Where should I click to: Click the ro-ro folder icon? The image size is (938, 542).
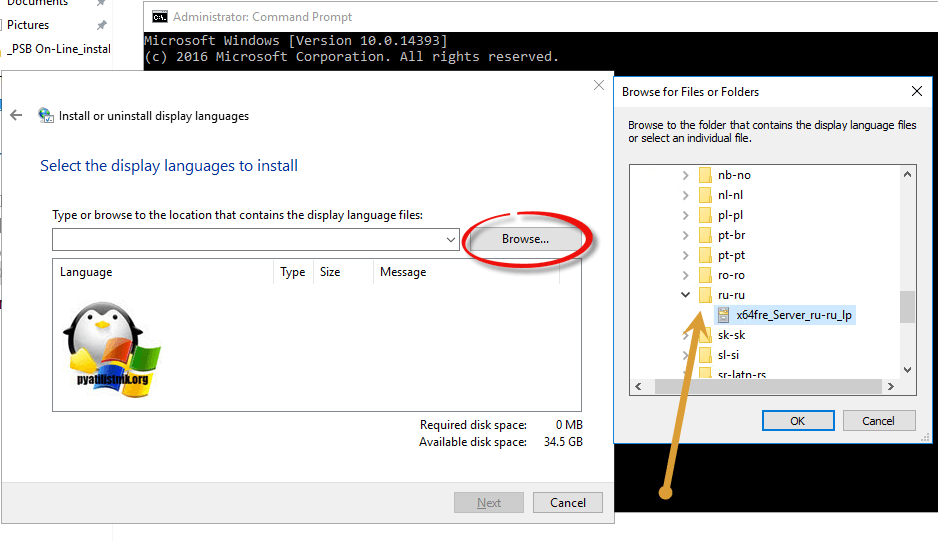(x=705, y=275)
